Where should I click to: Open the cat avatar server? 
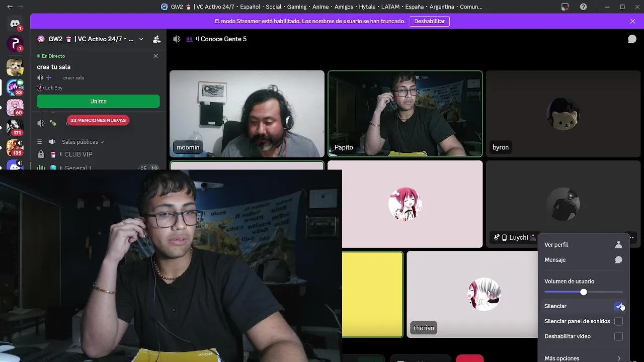coord(15,66)
